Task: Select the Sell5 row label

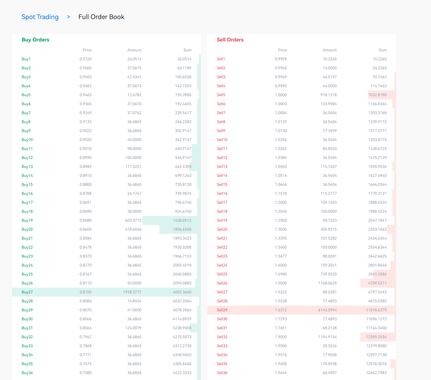Action: (221, 95)
